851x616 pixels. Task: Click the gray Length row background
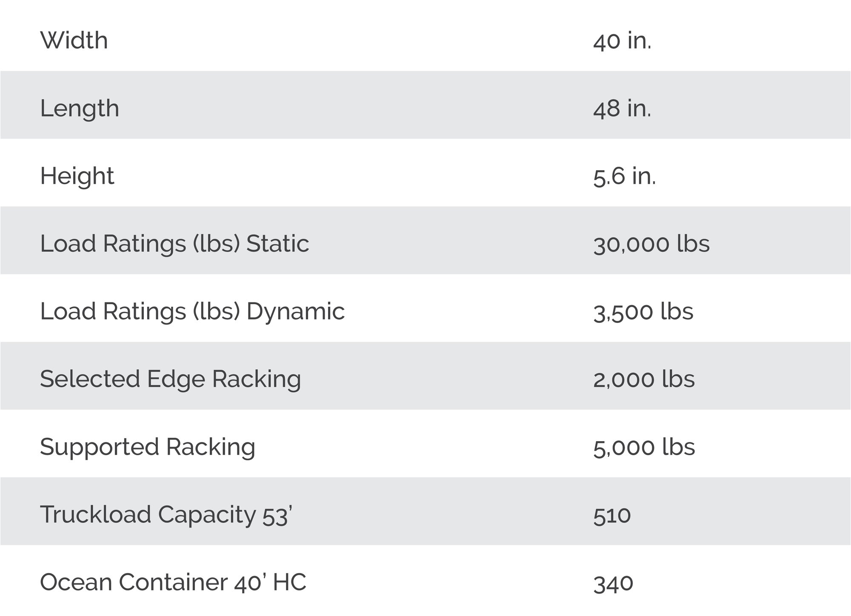425,105
